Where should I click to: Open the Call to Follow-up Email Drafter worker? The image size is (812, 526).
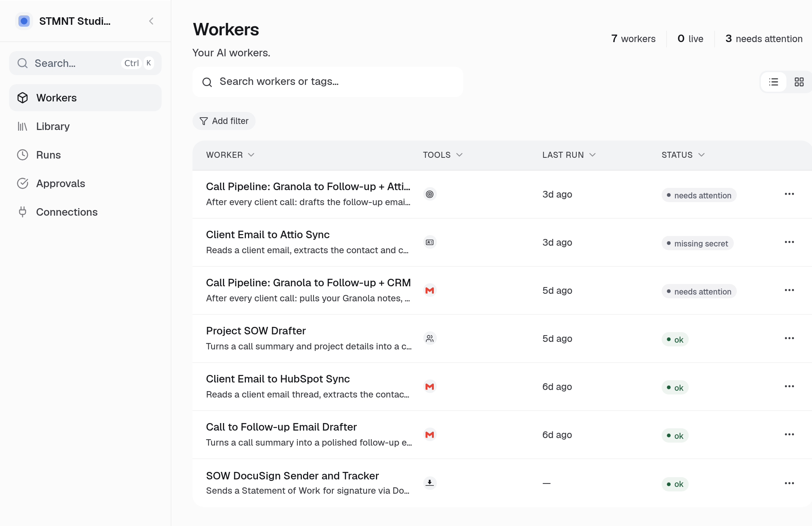coord(281,427)
